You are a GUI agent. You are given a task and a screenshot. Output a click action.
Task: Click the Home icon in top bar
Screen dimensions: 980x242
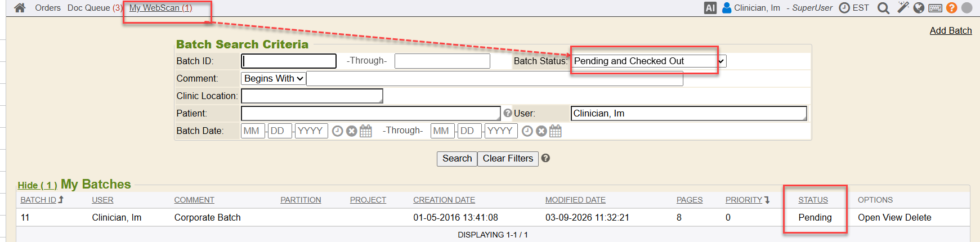coord(20,8)
